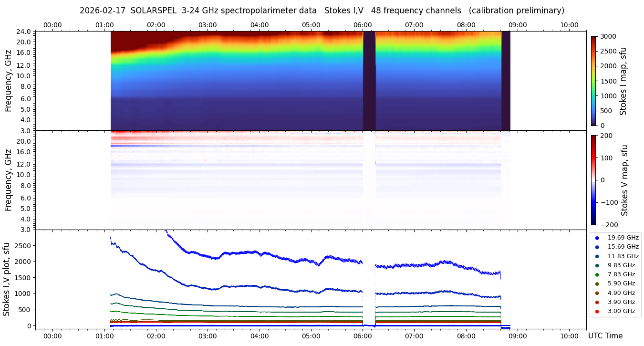This screenshot has height=346, width=644.
Task: Click the 9.83 GHz legend marker dot
Action: point(597,265)
